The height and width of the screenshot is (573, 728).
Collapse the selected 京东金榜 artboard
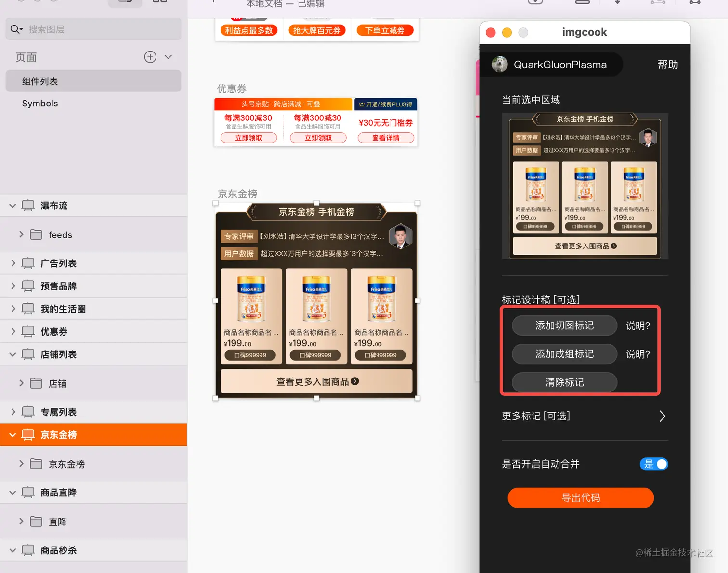click(x=13, y=435)
